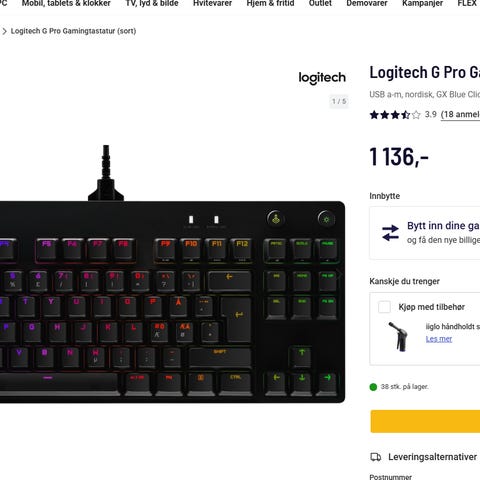
Task: Click the star rating icons
Action: (x=395, y=115)
